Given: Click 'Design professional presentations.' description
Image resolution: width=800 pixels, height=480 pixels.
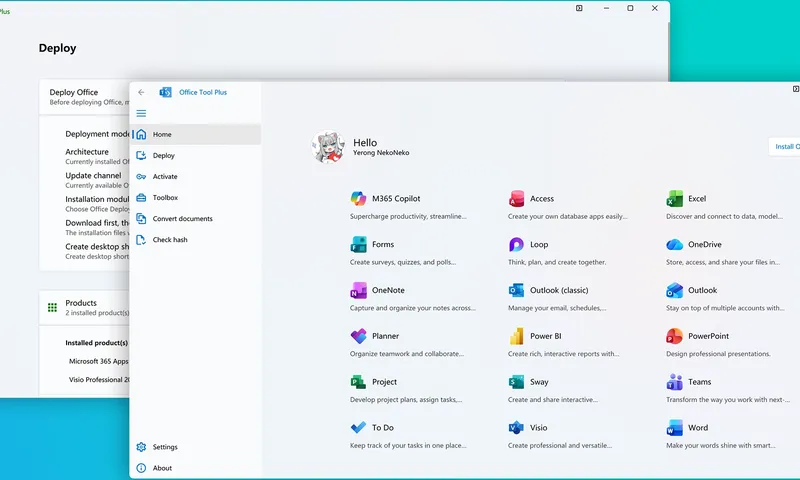Looking at the screenshot, I should [718, 353].
